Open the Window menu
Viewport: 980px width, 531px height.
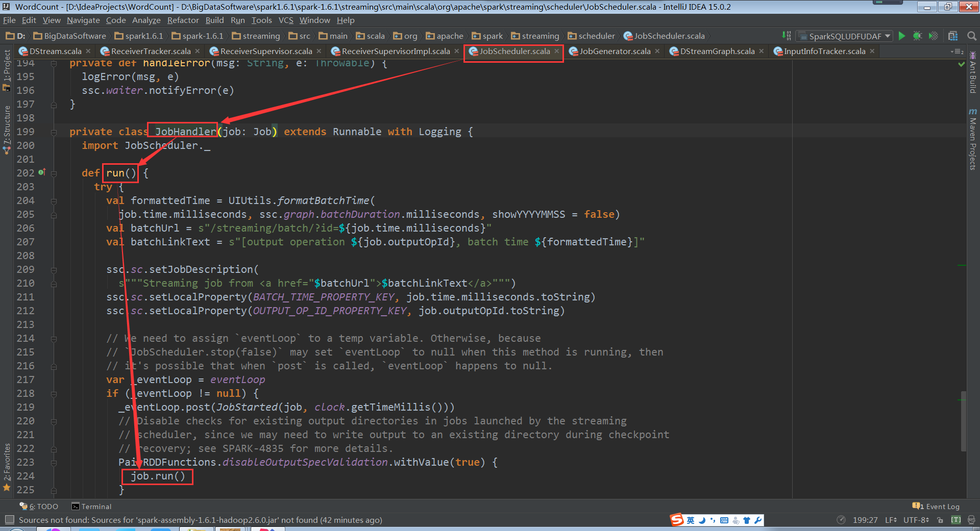[315, 20]
